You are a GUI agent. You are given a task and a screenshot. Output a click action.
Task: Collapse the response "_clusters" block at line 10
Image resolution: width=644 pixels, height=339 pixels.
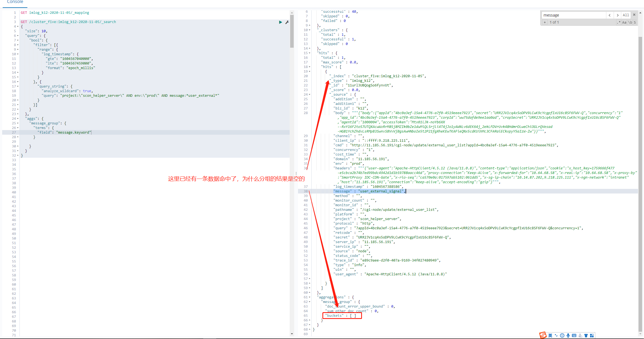310,30
